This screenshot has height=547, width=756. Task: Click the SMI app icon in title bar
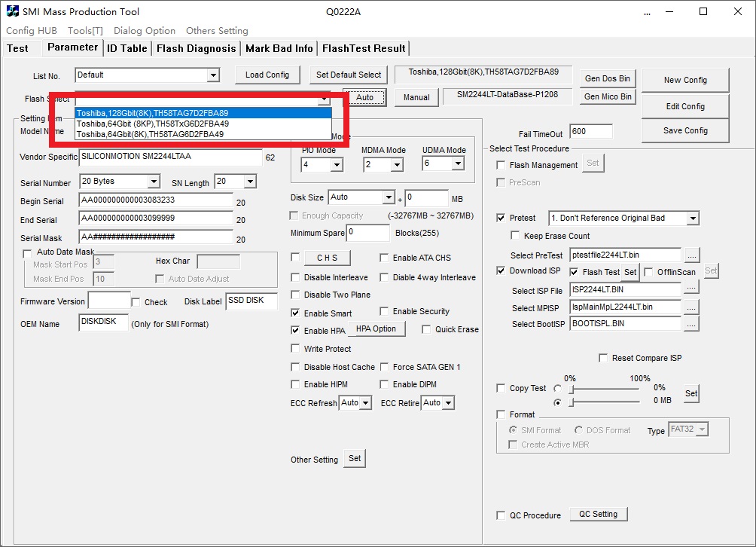point(12,11)
